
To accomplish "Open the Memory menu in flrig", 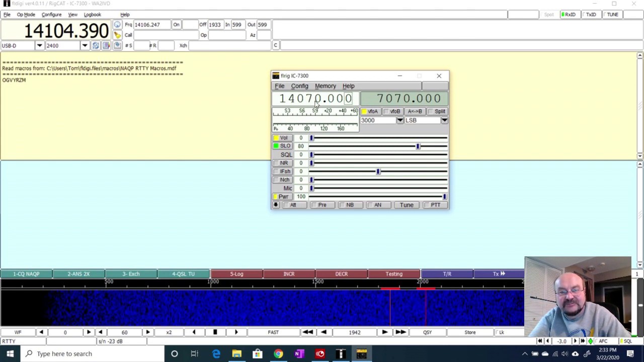I will (325, 86).
